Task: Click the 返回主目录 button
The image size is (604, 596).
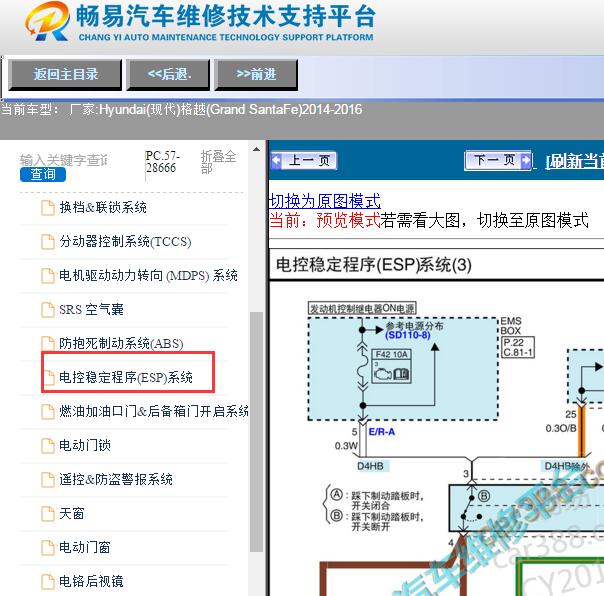Action: point(65,74)
